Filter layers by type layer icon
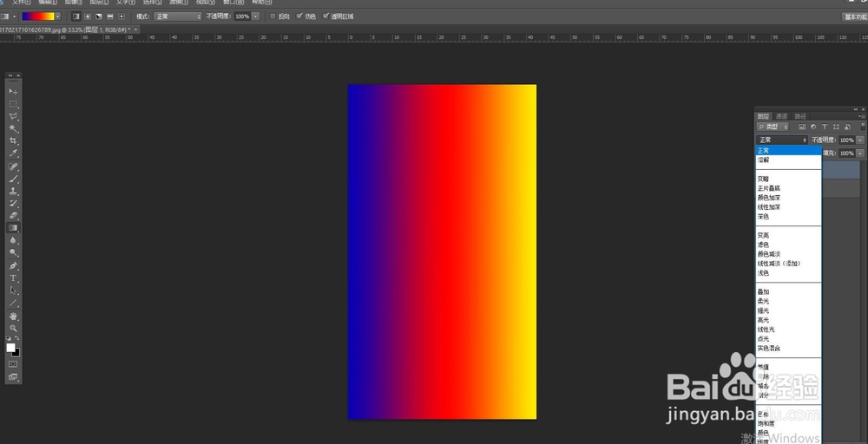This screenshot has width=868, height=444. 825,127
